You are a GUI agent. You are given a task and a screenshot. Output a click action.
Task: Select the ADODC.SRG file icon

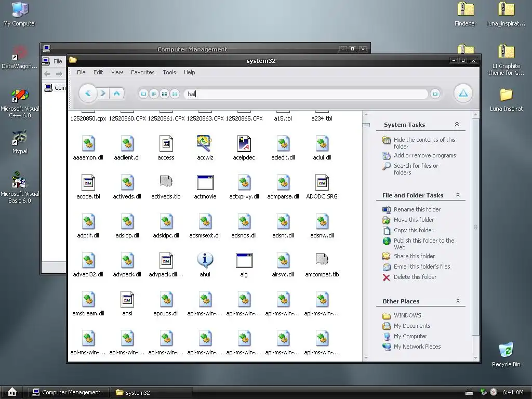[322, 182]
